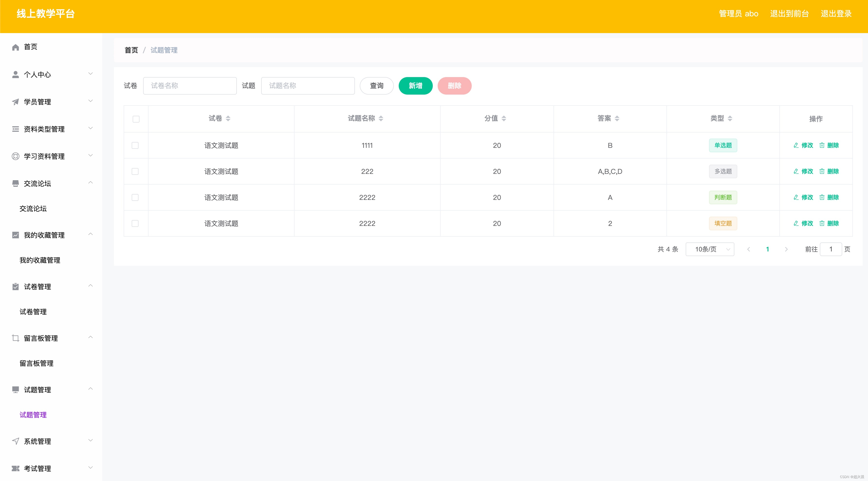Click the 多选题 type tag
The height and width of the screenshot is (481, 868).
(723, 171)
